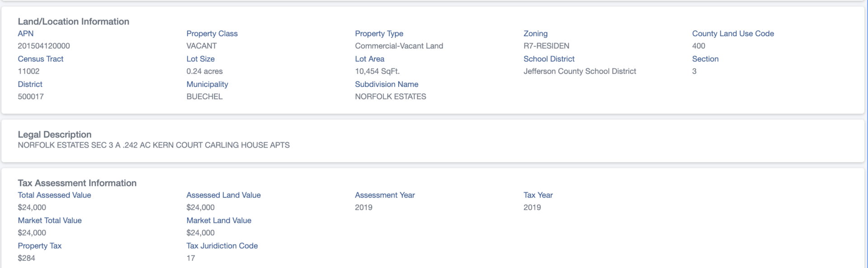Viewport: 868px width, 268px height.
Task: Select the R7-RESIDEN zoning value
Action: tap(546, 46)
